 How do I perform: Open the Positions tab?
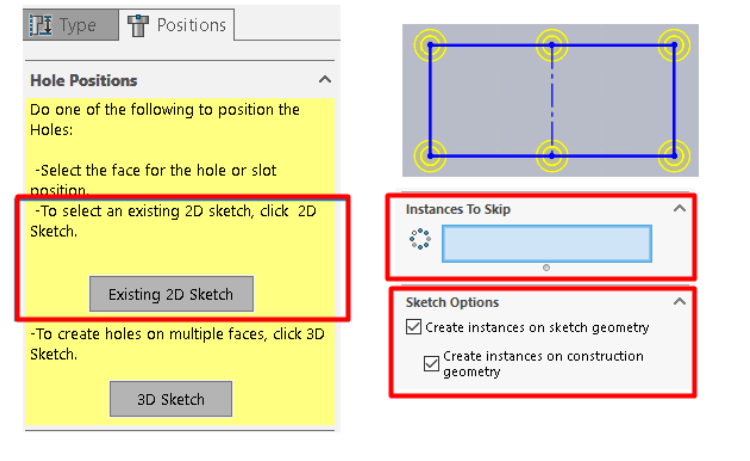pos(176,25)
